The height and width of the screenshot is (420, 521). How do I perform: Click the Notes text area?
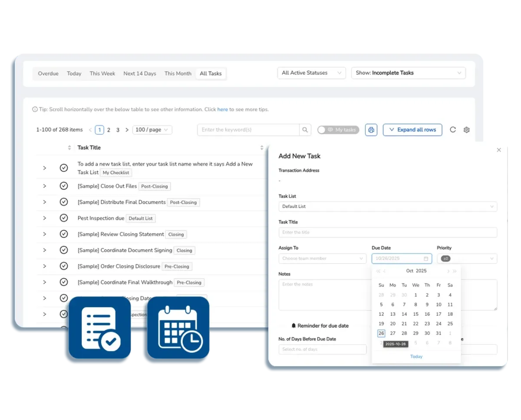click(x=388, y=295)
